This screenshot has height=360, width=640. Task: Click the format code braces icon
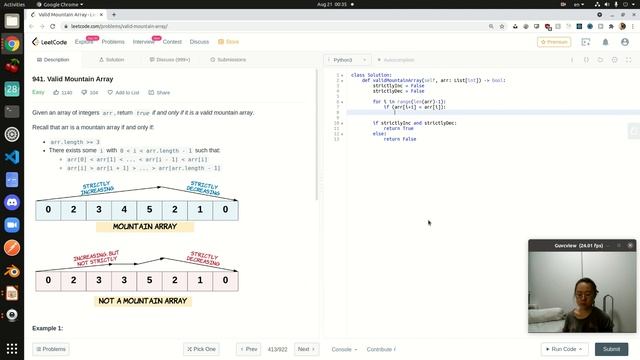pos(586,60)
